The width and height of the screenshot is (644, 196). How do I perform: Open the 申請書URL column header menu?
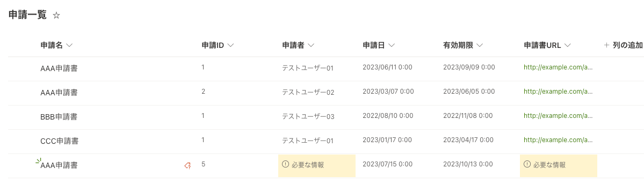(568, 45)
